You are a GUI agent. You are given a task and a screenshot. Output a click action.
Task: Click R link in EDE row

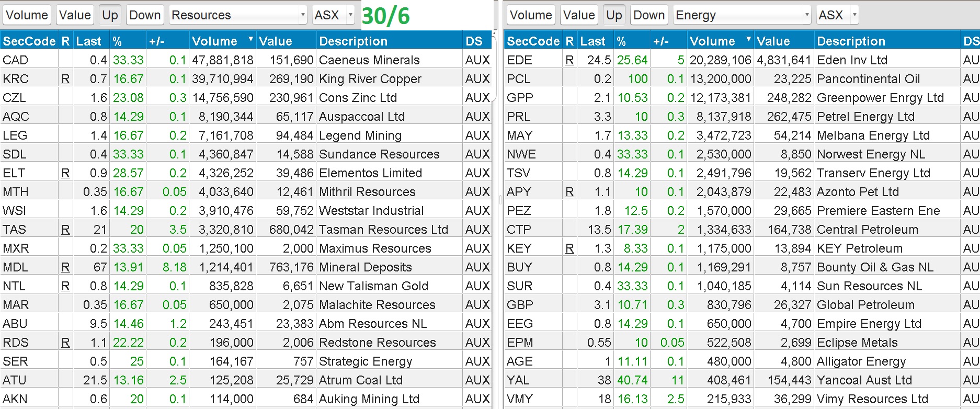tap(569, 60)
